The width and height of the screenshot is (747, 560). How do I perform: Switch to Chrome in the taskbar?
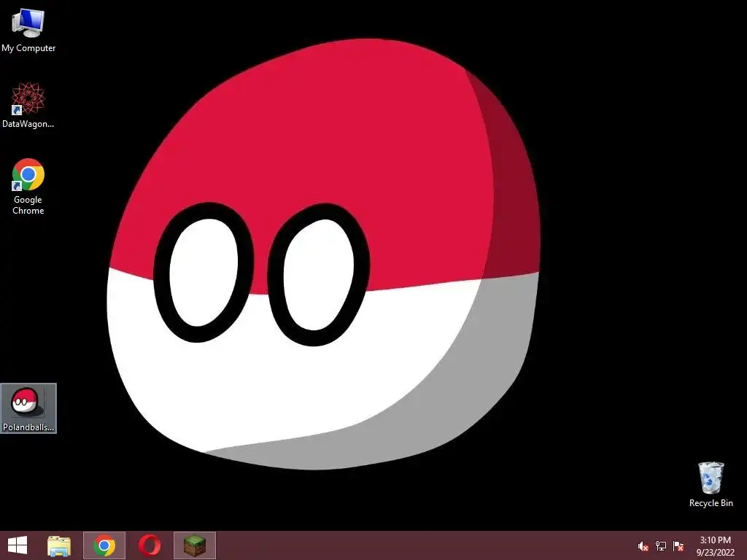click(x=104, y=545)
